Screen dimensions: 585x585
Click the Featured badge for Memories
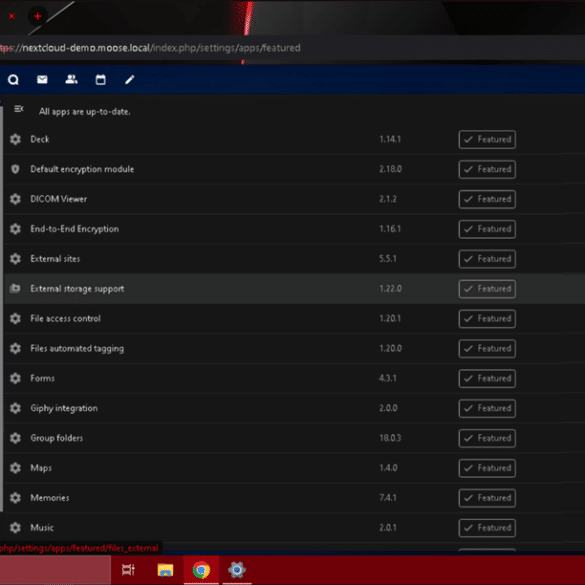pyautogui.click(x=487, y=498)
